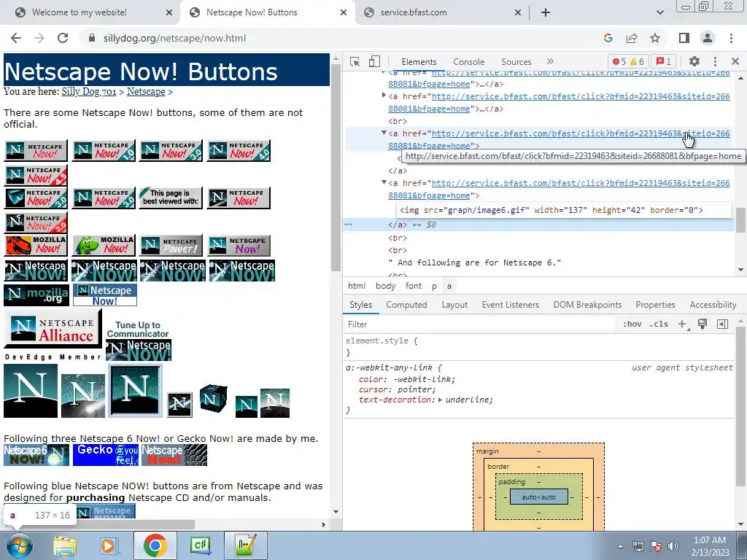Click the Google search icon in toolbar
Screen dimensions: 747x560
tap(608, 38)
